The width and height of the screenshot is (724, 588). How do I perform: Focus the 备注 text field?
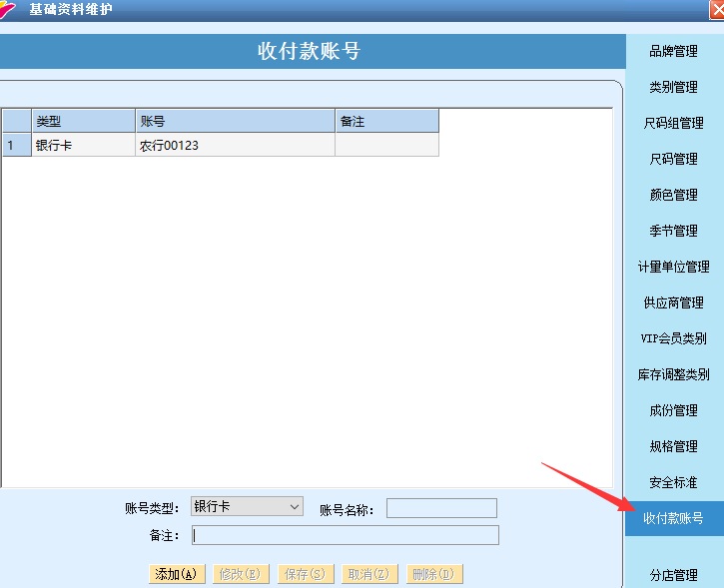[x=346, y=535]
